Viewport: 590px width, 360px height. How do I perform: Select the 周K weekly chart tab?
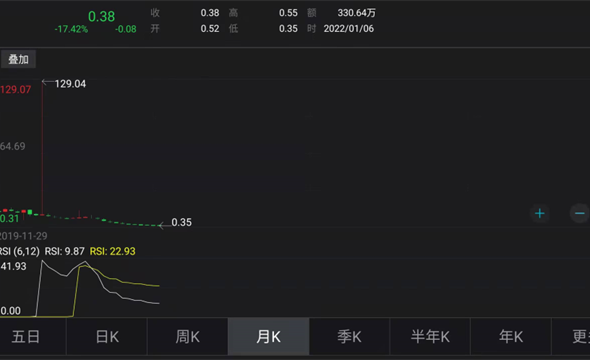tap(187, 337)
